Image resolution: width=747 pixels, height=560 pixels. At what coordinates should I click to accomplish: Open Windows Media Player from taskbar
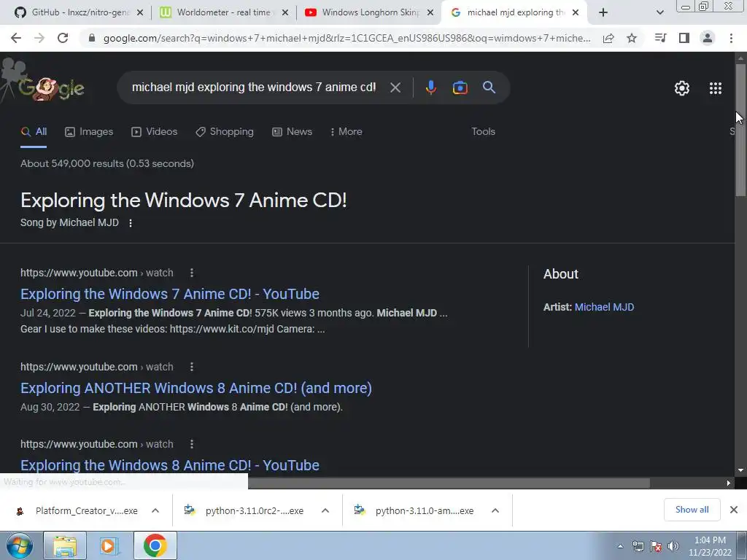click(109, 546)
